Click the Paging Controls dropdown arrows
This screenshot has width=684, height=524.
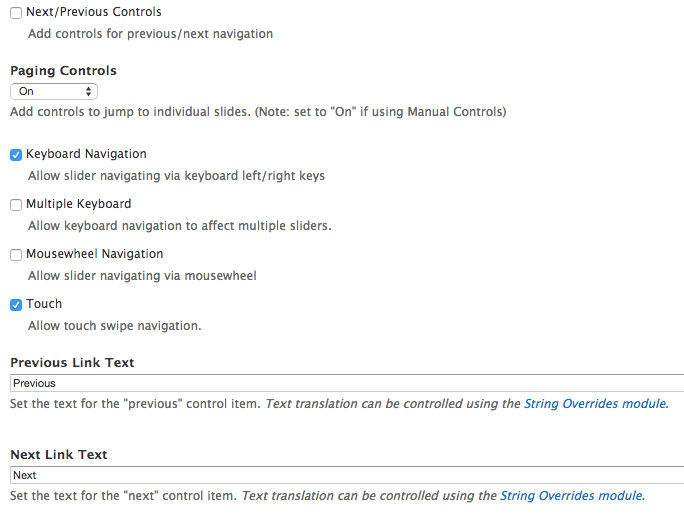[x=89, y=92]
